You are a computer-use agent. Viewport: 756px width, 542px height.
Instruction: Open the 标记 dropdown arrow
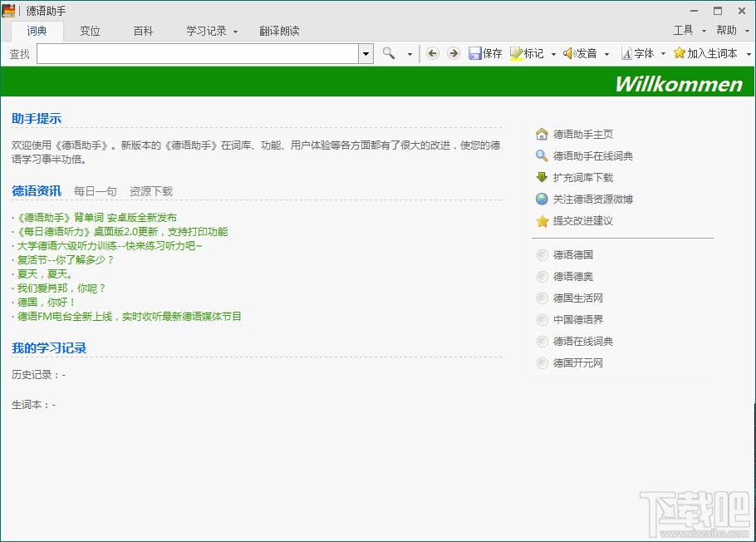click(x=553, y=54)
